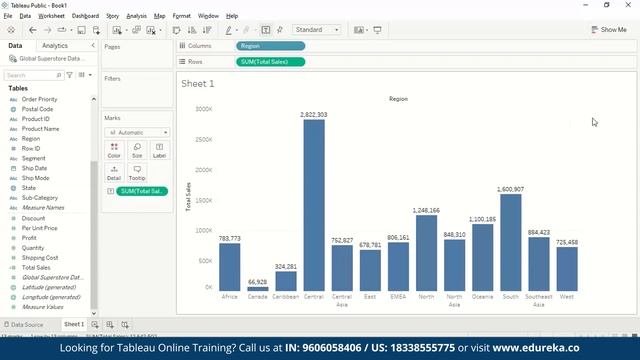Click the Show Me button

[609, 30]
